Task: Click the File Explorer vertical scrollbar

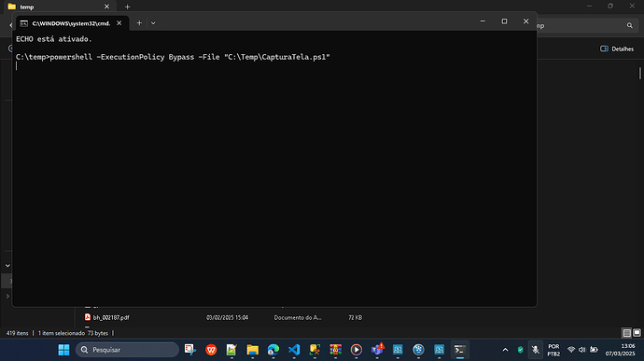Action: (x=640, y=74)
